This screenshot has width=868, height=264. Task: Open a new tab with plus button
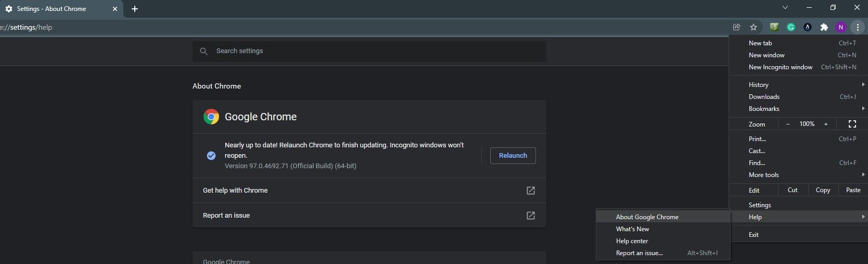click(135, 9)
